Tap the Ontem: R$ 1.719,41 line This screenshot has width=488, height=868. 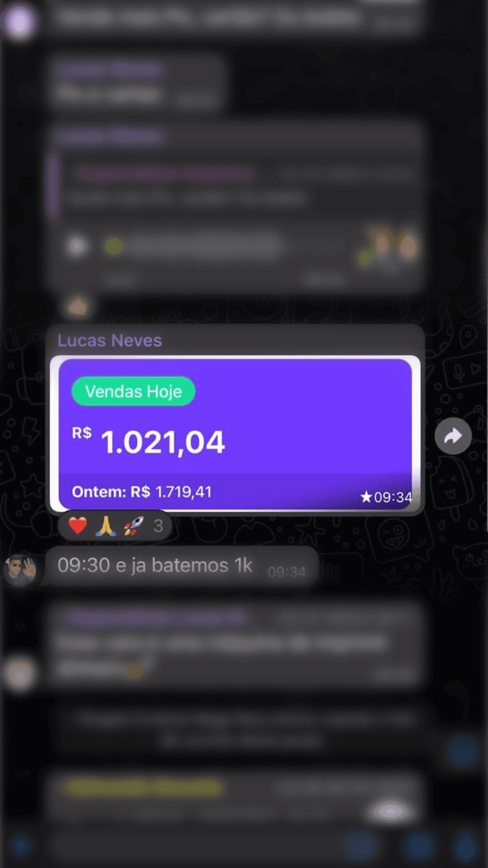tap(141, 492)
